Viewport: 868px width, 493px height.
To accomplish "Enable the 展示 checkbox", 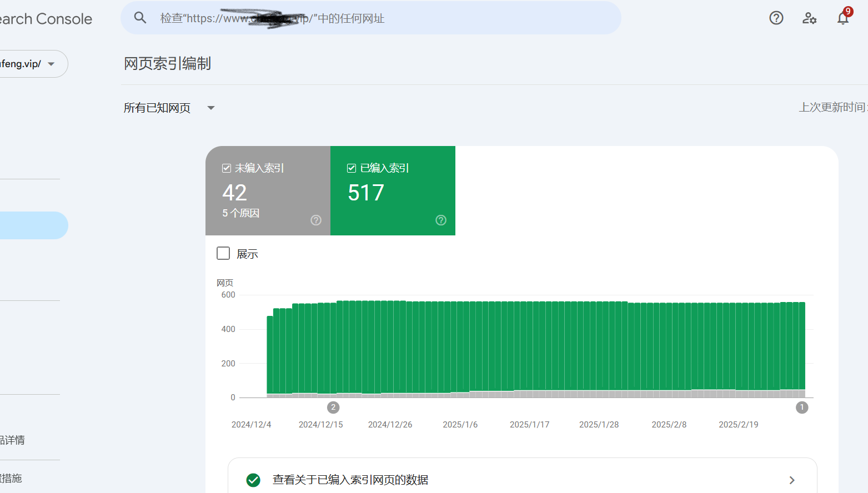I will pos(223,253).
